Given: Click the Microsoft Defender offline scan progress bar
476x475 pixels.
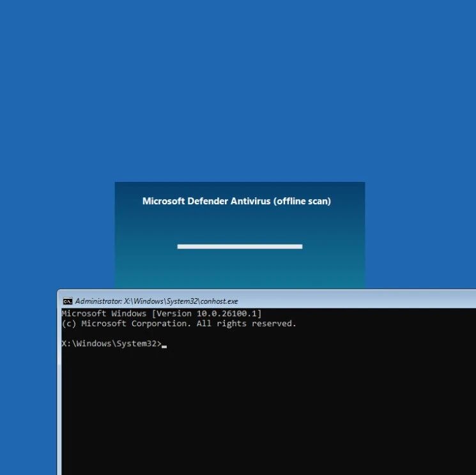Looking at the screenshot, I should 240,246.
